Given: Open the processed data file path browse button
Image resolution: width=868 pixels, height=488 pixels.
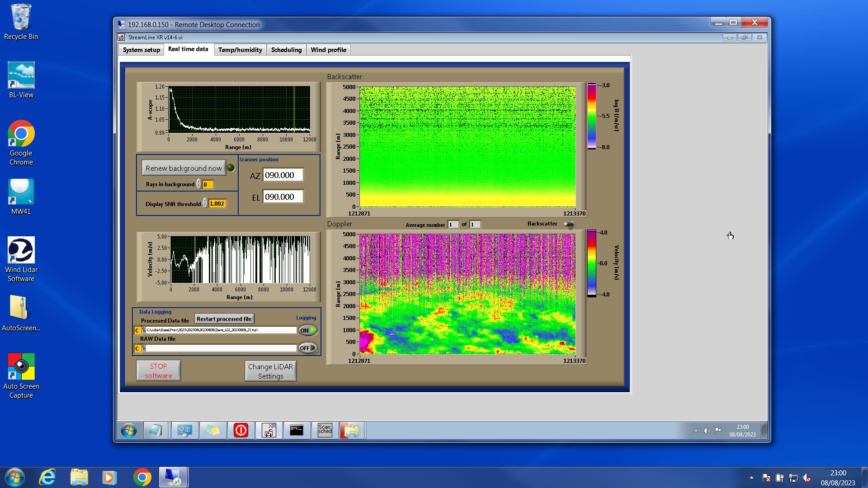Looking at the screenshot, I should point(144,330).
